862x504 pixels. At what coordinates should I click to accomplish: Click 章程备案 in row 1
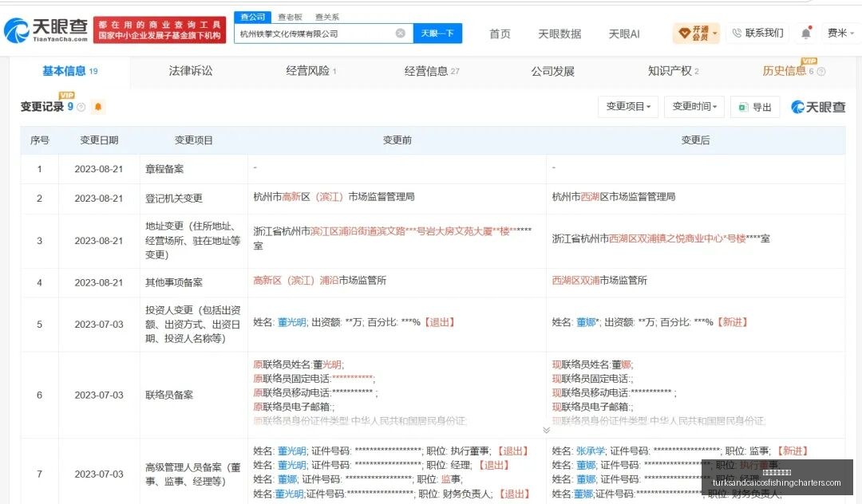click(x=164, y=169)
